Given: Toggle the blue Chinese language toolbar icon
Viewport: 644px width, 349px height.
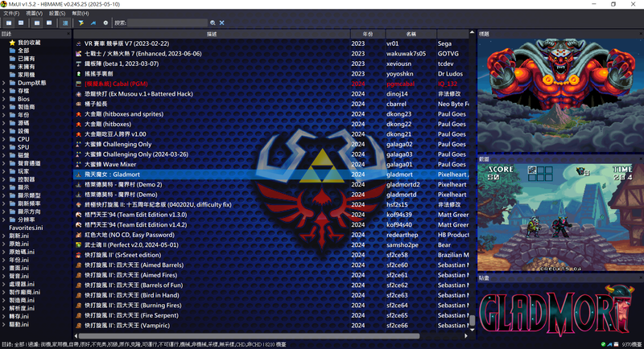Looking at the screenshot, I should [65, 23].
